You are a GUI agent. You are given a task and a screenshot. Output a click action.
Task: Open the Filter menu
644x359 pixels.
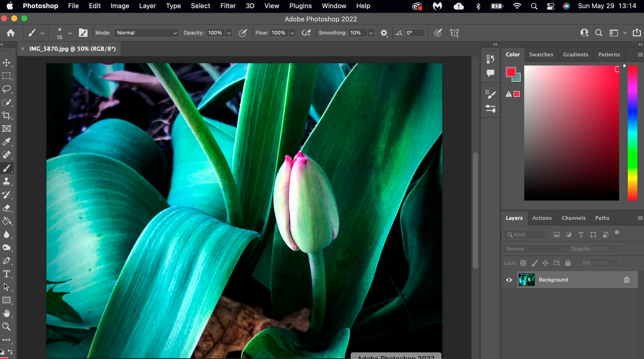[x=228, y=6]
